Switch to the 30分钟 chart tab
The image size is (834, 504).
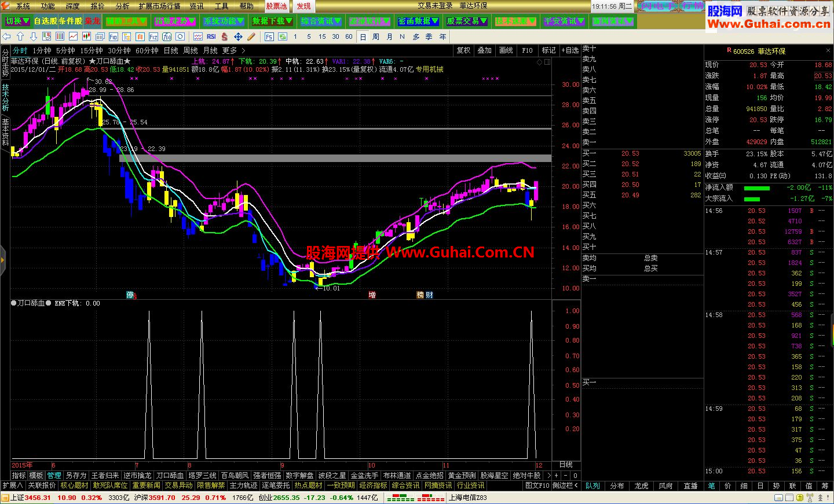pyautogui.click(x=119, y=51)
